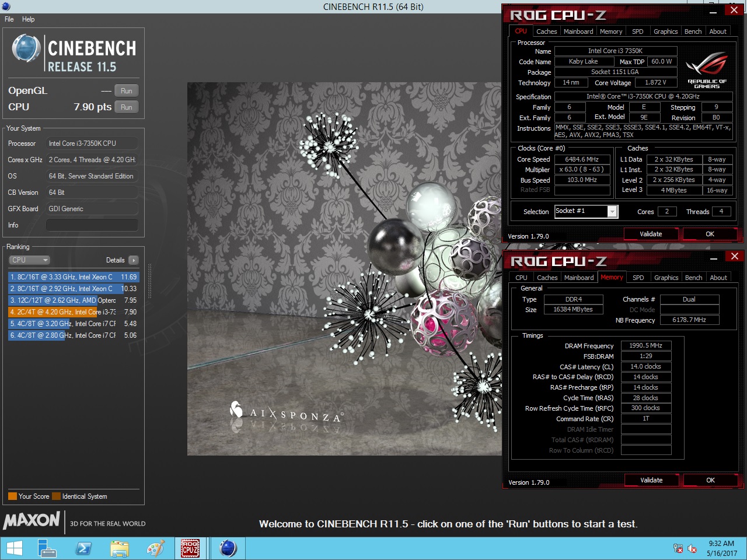Click the NB Frequency 6178.7 MHz value
Image resolution: width=747 pixels, height=560 pixels.
[689, 320]
